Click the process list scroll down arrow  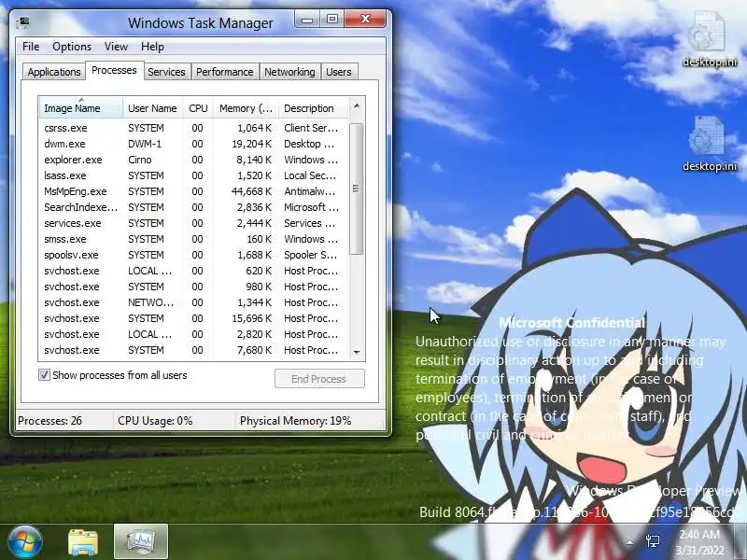coord(357,353)
